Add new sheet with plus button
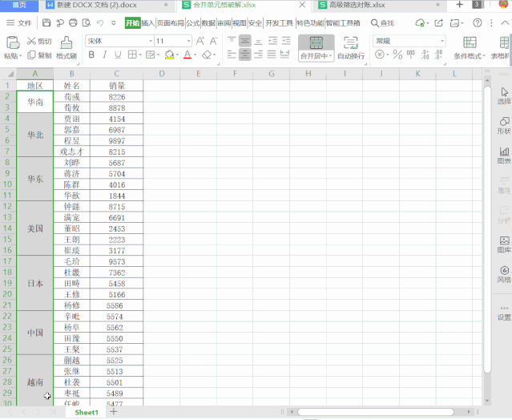Screen dimensions: 512x420 click(113, 412)
